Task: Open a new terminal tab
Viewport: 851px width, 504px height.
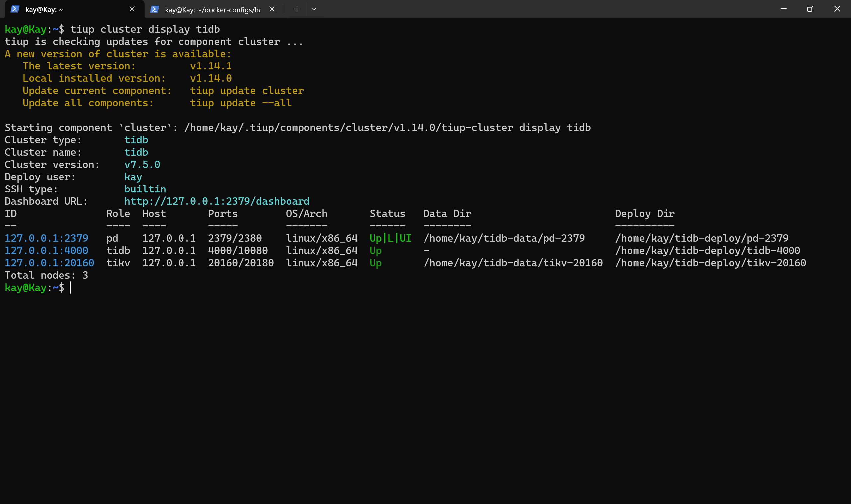Action: pyautogui.click(x=297, y=9)
